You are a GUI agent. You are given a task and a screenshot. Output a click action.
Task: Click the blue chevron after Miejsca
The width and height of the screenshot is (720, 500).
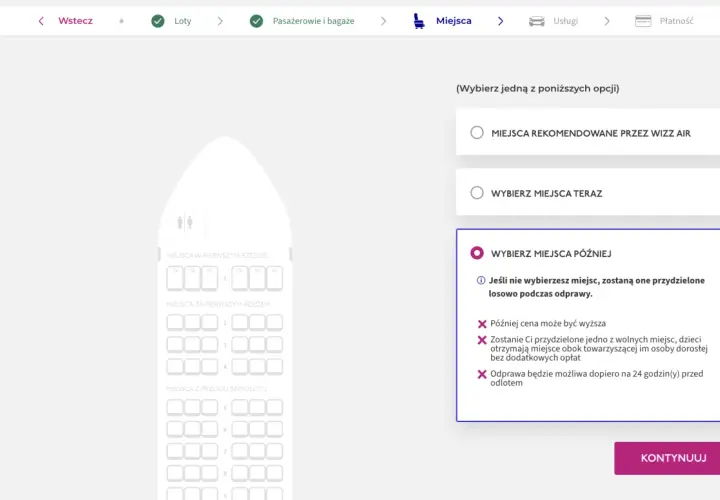coord(501,21)
